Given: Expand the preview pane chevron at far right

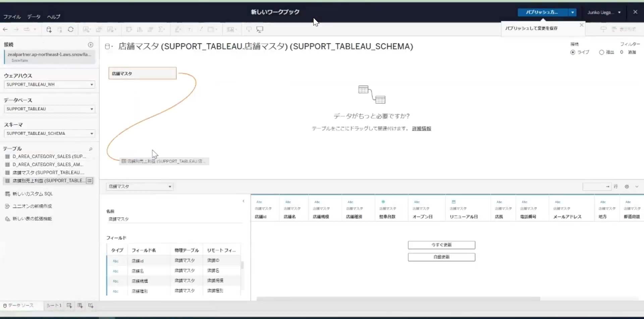Looking at the screenshot, I should pyautogui.click(x=637, y=186).
